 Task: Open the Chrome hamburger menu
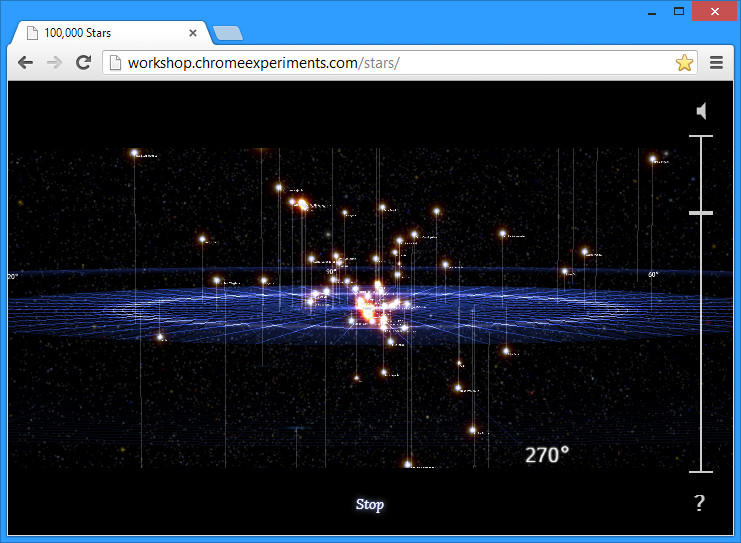tap(716, 63)
